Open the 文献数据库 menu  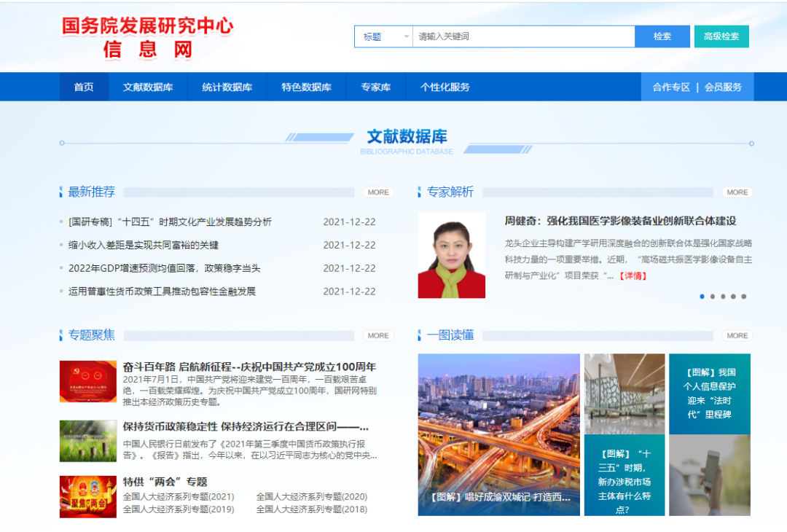148,86
